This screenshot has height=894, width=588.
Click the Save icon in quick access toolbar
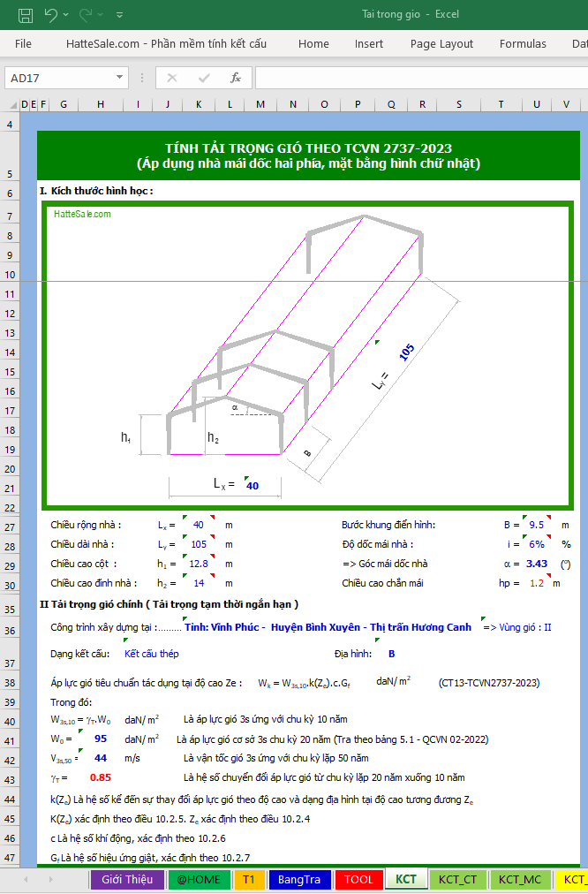(26, 15)
